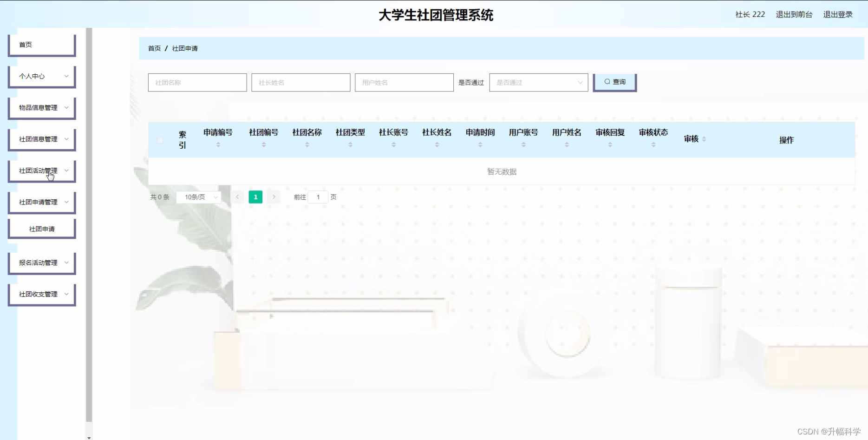
Task: Sort the table by 审核回复 column
Action: (x=609, y=144)
